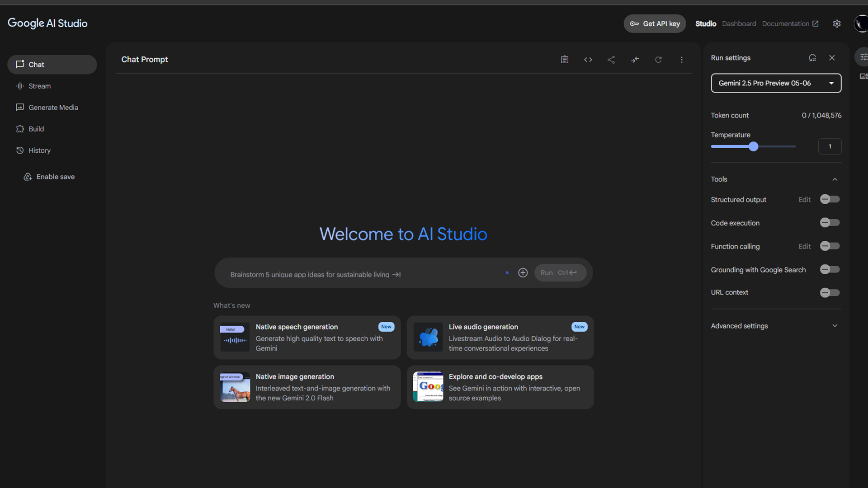Click the Chat Prompt title
Image resolution: width=868 pixels, height=488 pixels.
click(x=144, y=60)
